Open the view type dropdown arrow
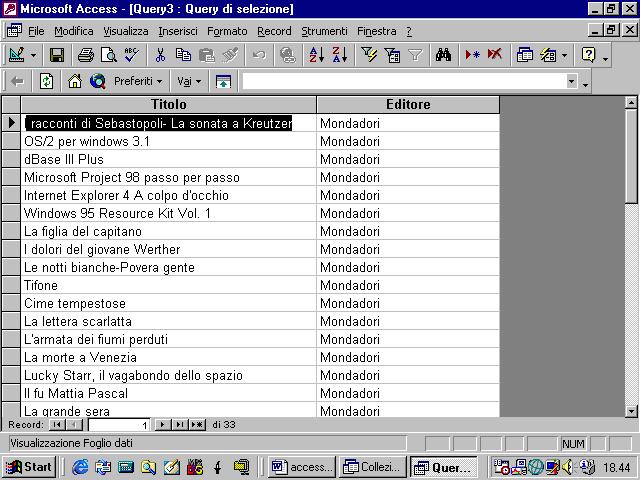The width and height of the screenshot is (640, 480). point(33,55)
